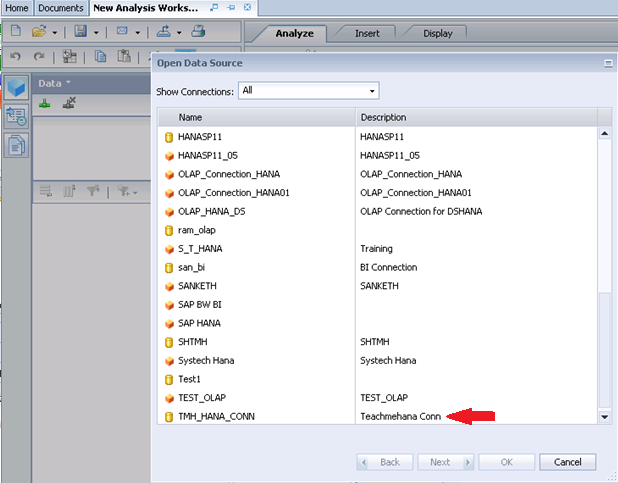618x483 pixels.
Task: Click the New workspace document icon
Action: click(15, 32)
